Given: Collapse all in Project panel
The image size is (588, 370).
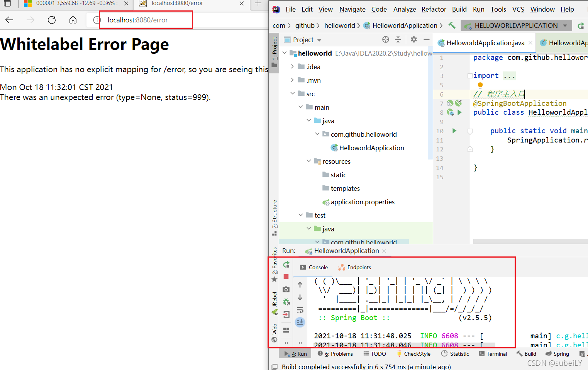Looking at the screenshot, I should tap(398, 39).
